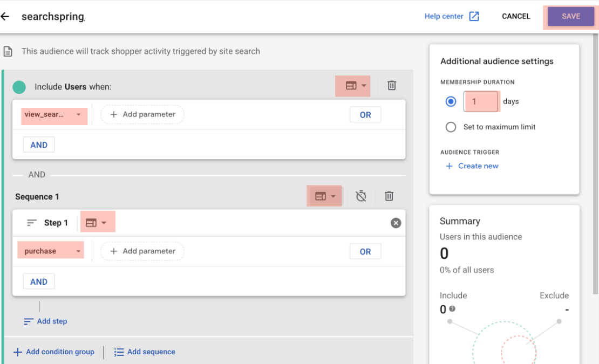Click OR to add an alternate condition
599x364 pixels.
click(x=365, y=114)
